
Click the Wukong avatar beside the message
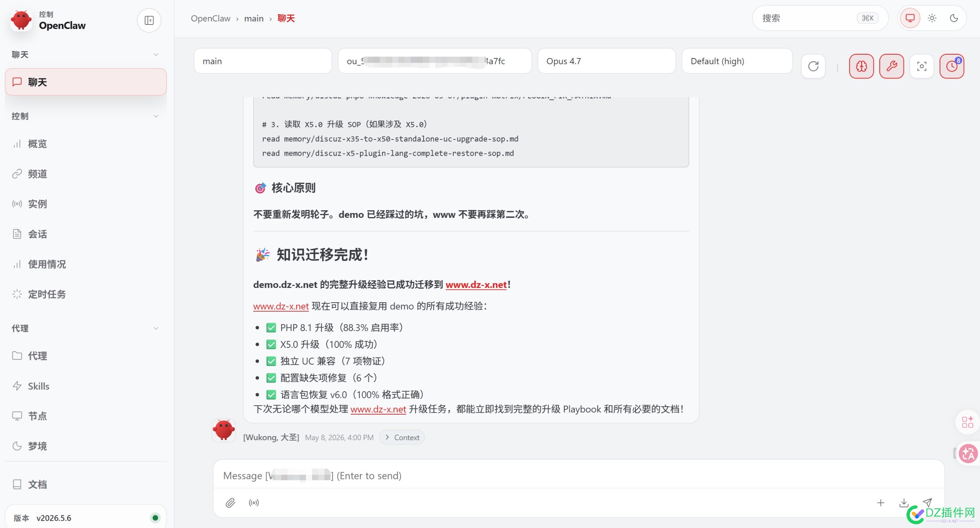click(224, 430)
